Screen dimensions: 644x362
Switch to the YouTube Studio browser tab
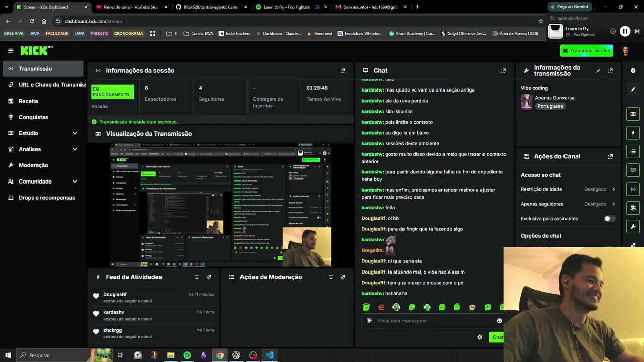[x=131, y=7]
